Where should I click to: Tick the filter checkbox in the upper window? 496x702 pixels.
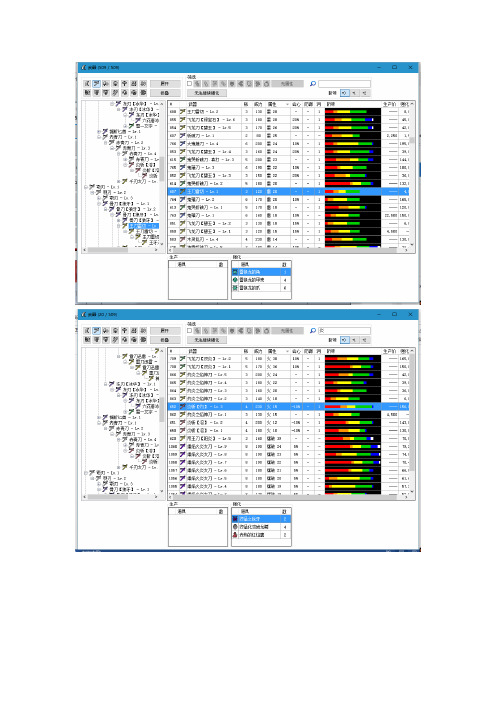[x=189, y=84]
